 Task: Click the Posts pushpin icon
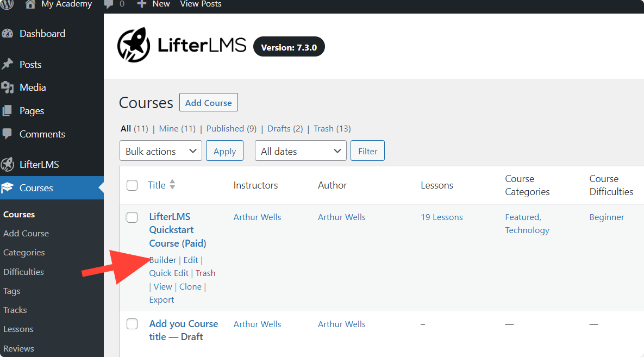(x=8, y=65)
